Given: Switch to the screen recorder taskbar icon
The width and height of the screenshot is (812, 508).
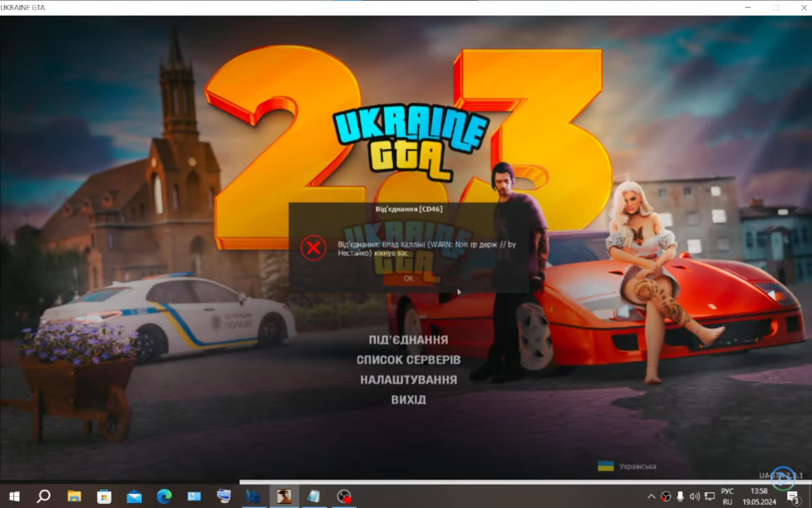Looking at the screenshot, I should click(x=344, y=496).
